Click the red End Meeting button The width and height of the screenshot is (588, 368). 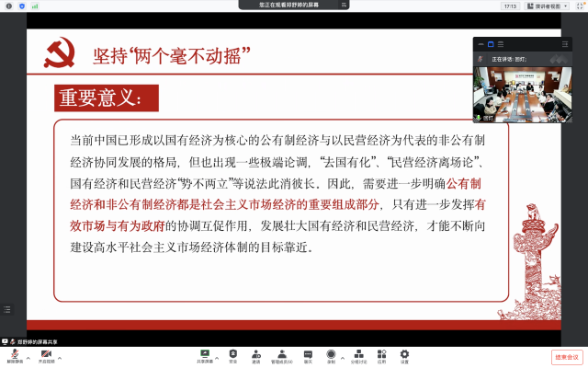tap(567, 357)
